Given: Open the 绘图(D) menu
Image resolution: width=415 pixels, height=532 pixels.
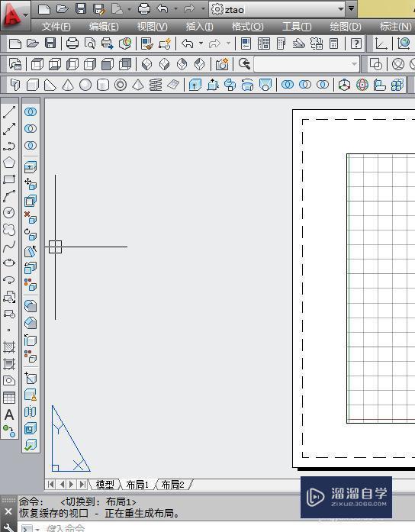Looking at the screenshot, I should 345,27.
